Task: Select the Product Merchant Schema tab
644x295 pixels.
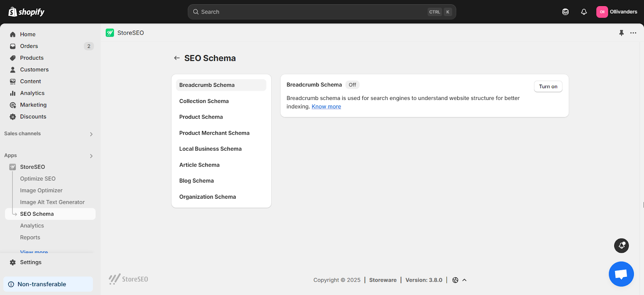Action: click(x=221, y=133)
